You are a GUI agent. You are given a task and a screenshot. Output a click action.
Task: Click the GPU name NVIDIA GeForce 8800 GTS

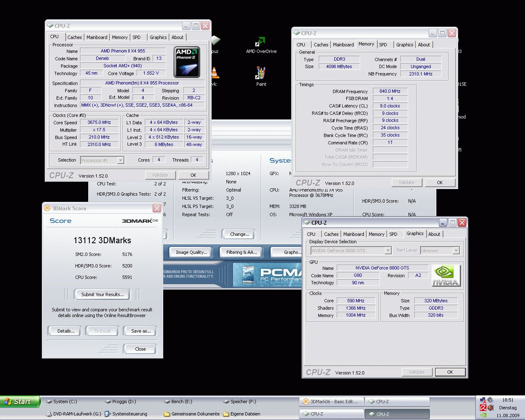pos(382,268)
